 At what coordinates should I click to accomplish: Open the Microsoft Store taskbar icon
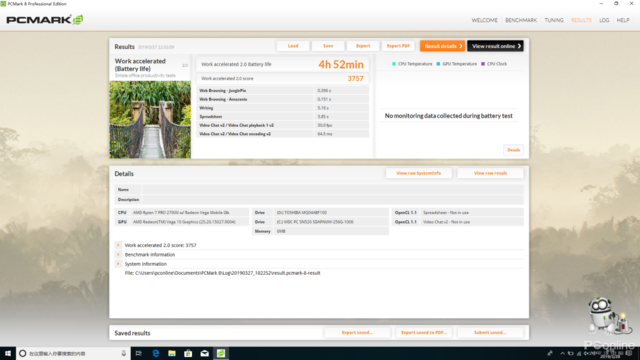tap(188, 353)
